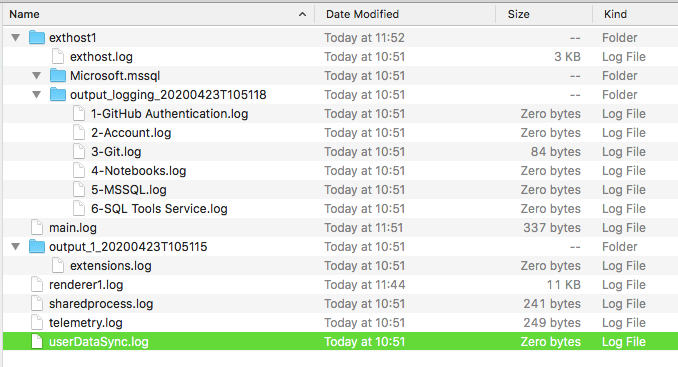Click the '241 bytes' size of sharedprocess.log
Screen dimensions: 678x367
pos(552,304)
